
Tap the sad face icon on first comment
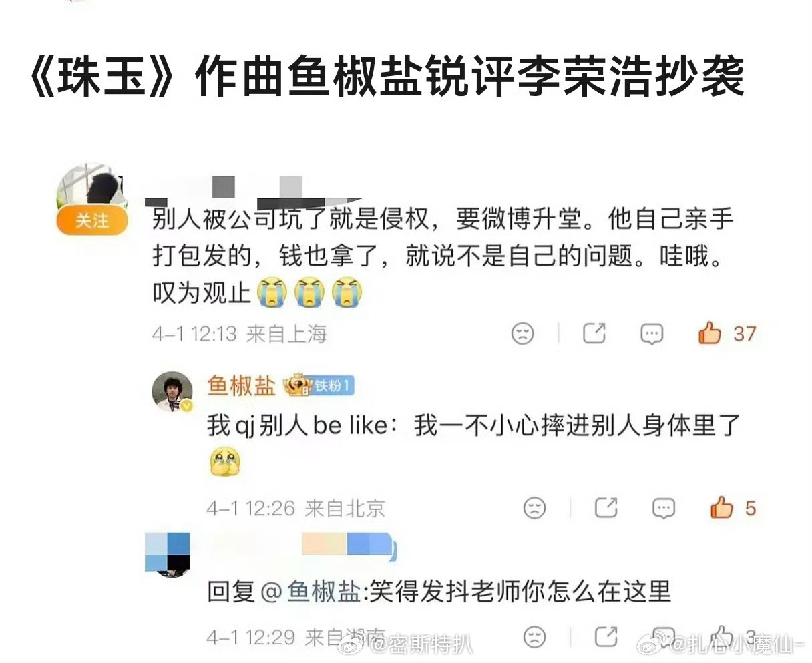click(x=523, y=333)
